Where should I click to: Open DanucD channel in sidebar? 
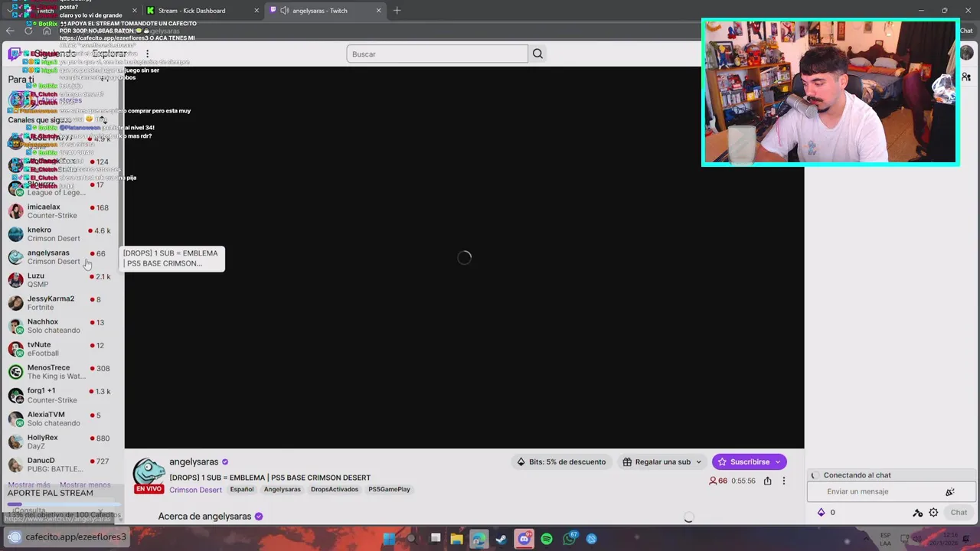(61, 465)
